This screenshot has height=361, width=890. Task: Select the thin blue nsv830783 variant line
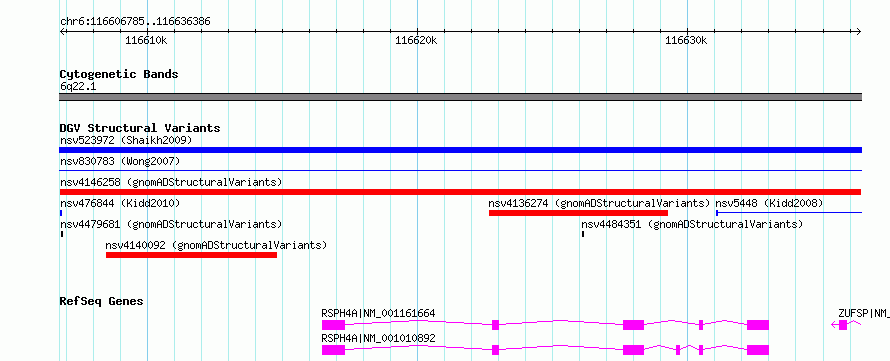tap(460, 170)
